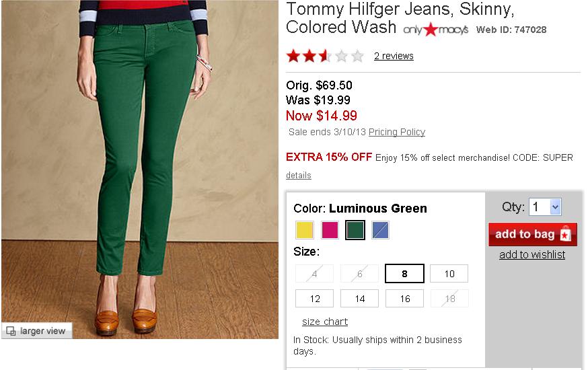Choose size 16
Screen dimensions: 588x370
[404, 298]
